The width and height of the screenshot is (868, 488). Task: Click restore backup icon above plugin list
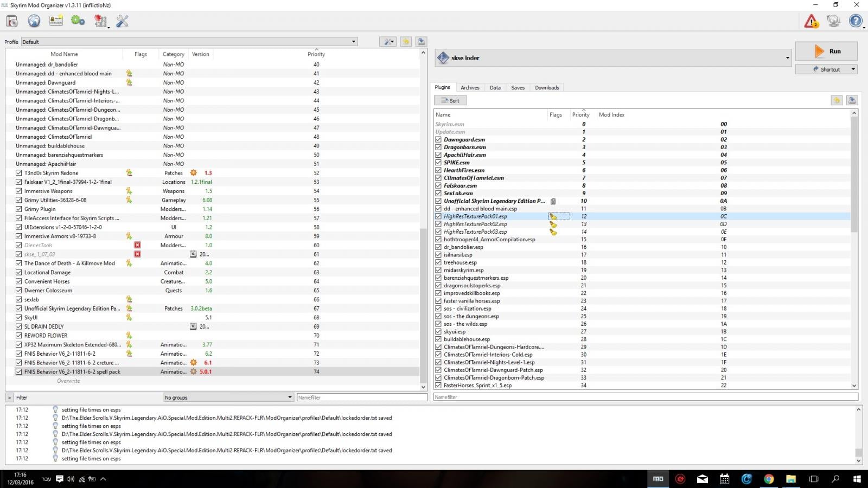tap(837, 100)
